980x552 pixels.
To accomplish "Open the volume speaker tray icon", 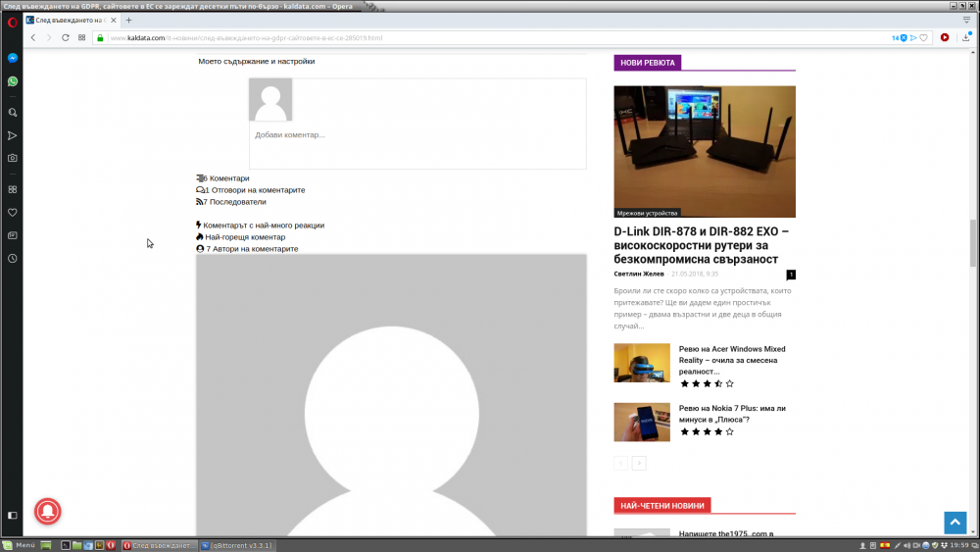I will pos(906,545).
